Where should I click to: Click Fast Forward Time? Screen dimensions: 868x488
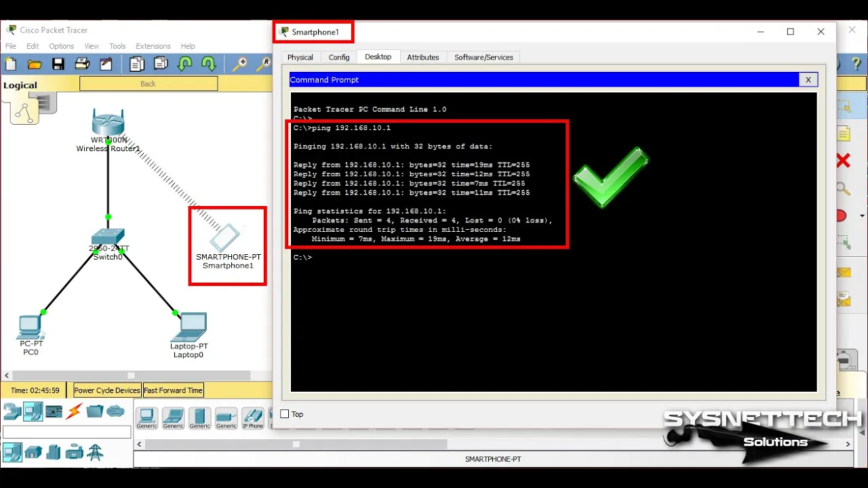pyautogui.click(x=173, y=390)
